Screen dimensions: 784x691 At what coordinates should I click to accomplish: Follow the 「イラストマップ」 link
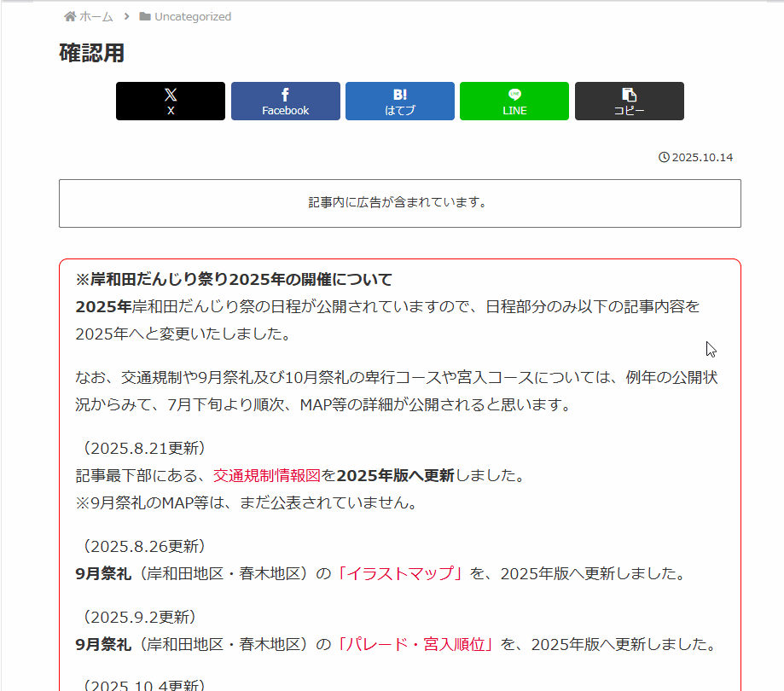point(400,573)
